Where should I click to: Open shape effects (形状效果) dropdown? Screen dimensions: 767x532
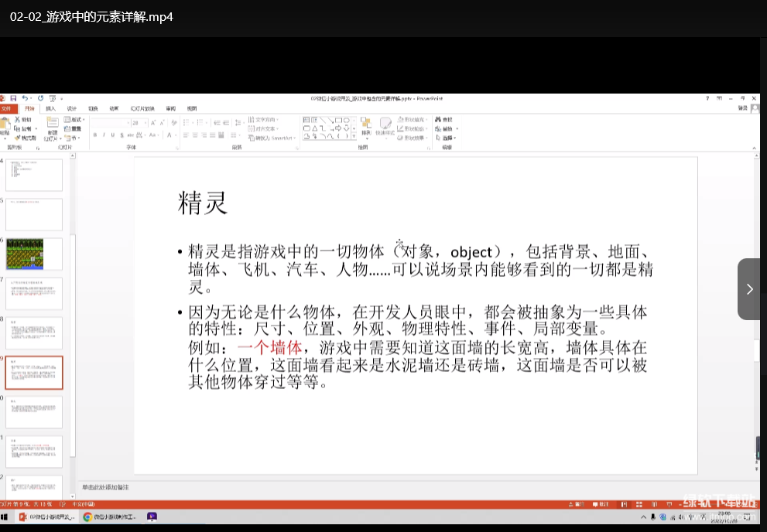tap(412, 138)
